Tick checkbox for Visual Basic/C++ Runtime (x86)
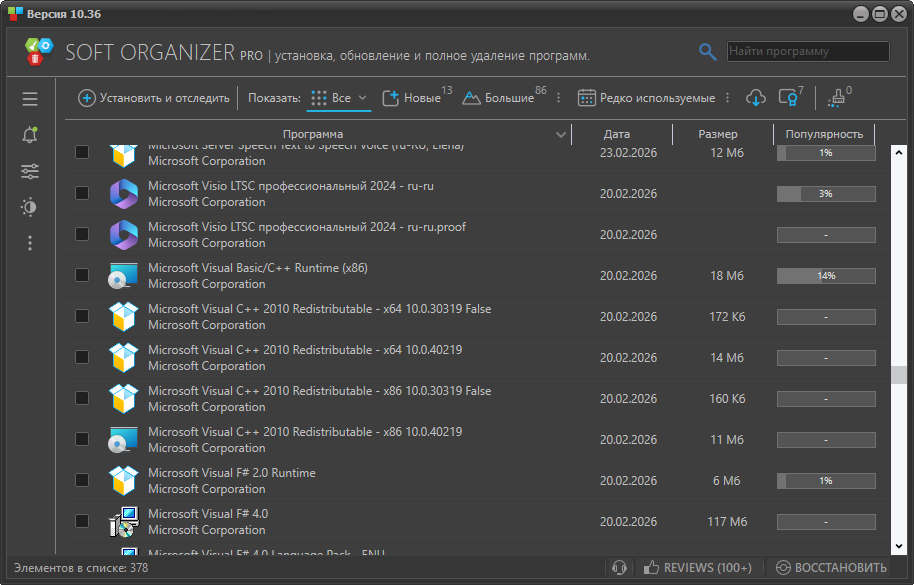 pos(82,275)
